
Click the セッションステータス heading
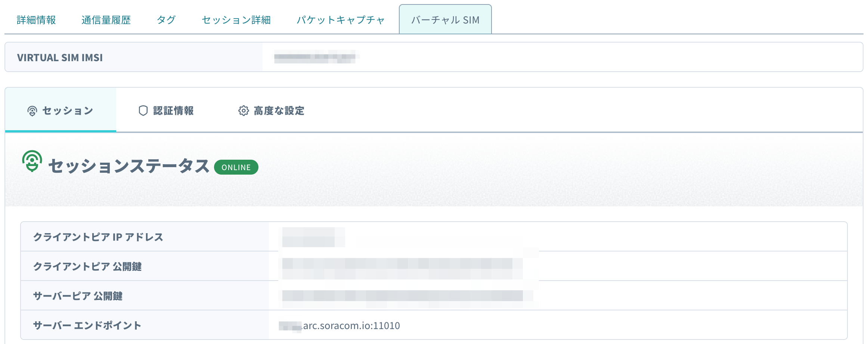point(128,166)
